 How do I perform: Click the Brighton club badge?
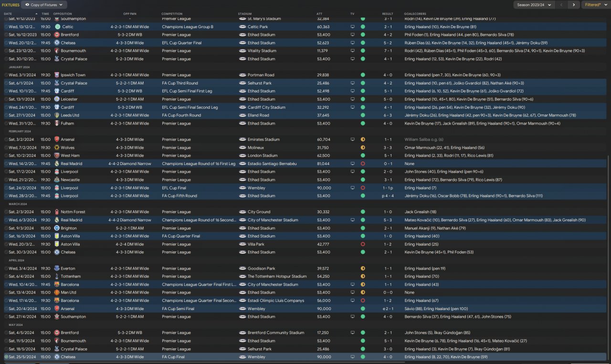tap(57, 228)
